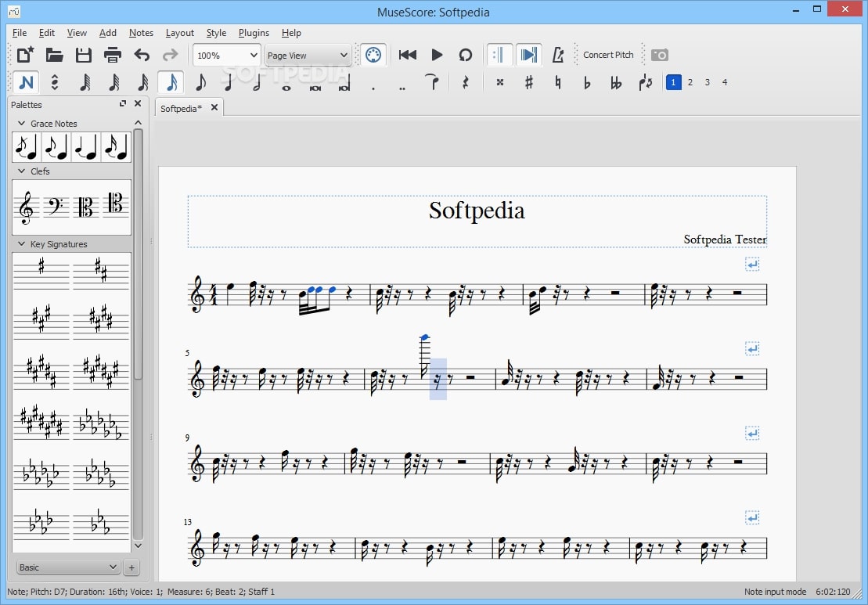This screenshot has width=868, height=605.
Task: Select the sharp accidental icon
Action: tap(529, 82)
